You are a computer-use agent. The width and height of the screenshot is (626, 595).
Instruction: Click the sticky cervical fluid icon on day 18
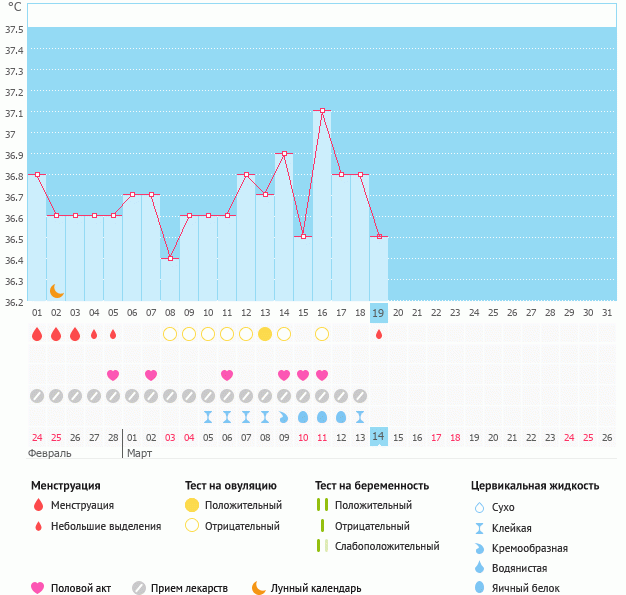tap(359, 416)
